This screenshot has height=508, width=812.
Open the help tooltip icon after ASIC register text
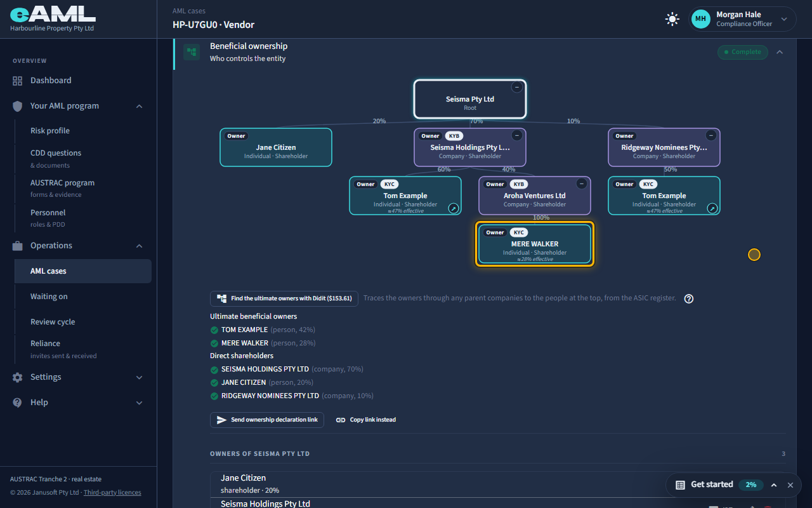(x=689, y=298)
